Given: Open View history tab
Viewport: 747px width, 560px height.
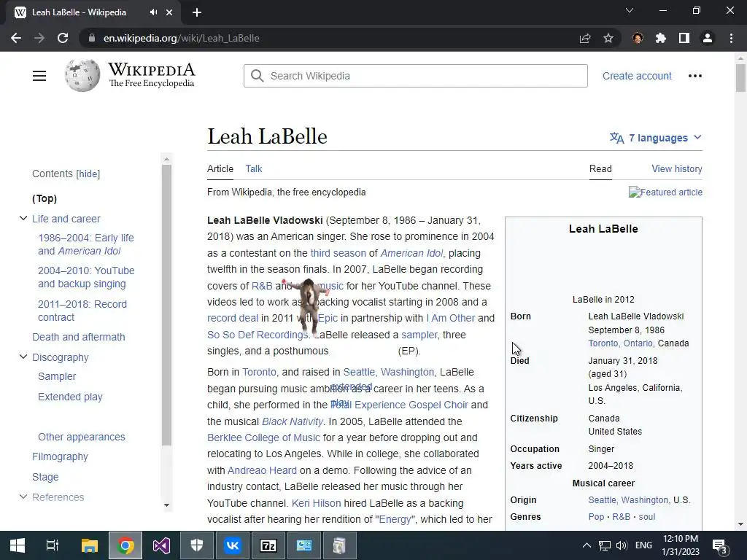Looking at the screenshot, I should pyautogui.click(x=676, y=168).
